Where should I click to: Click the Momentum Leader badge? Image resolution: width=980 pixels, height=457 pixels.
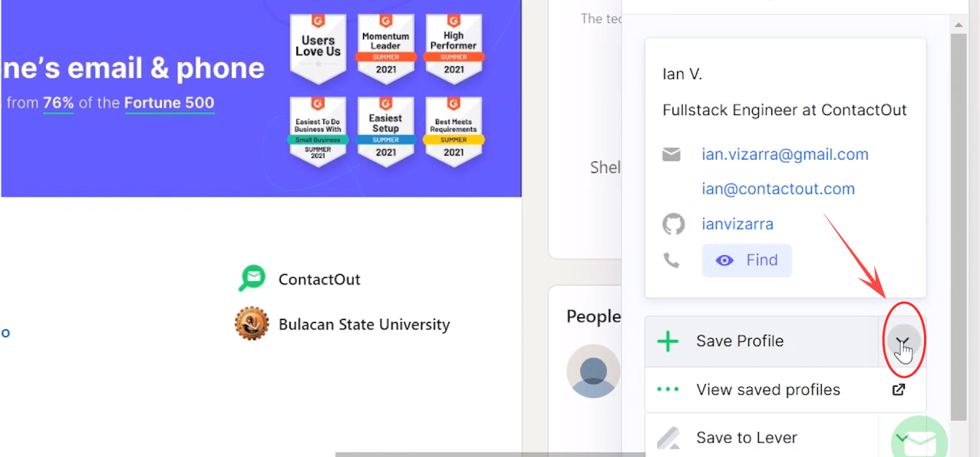click(x=386, y=49)
